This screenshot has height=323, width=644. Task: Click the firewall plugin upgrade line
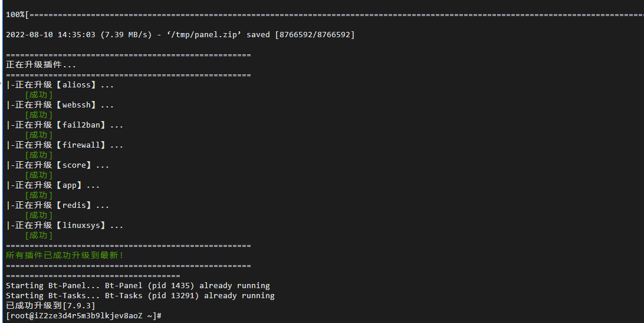(x=64, y=145)
